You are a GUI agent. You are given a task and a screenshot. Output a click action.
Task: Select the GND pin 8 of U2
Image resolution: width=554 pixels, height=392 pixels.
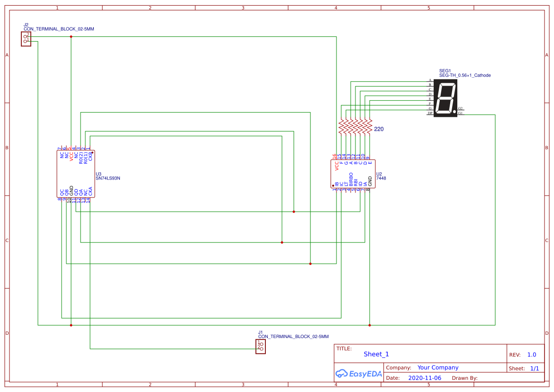[370, 181]
